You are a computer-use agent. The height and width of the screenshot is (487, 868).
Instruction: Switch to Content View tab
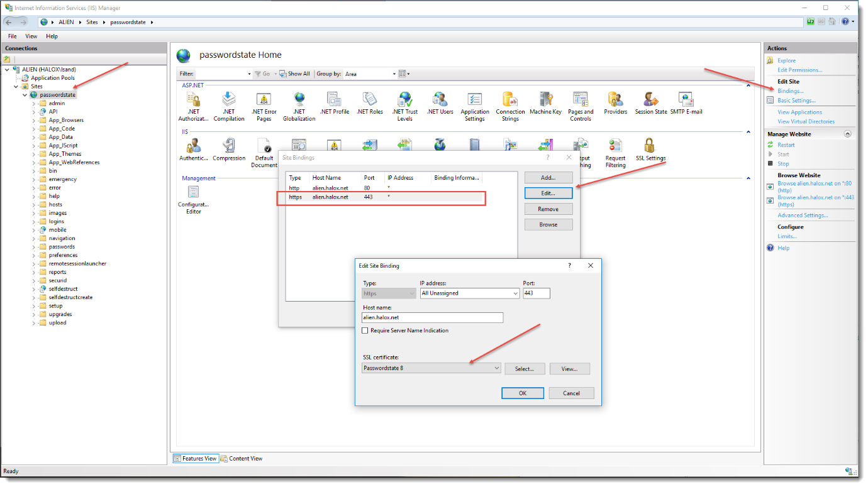click(242, 459)
